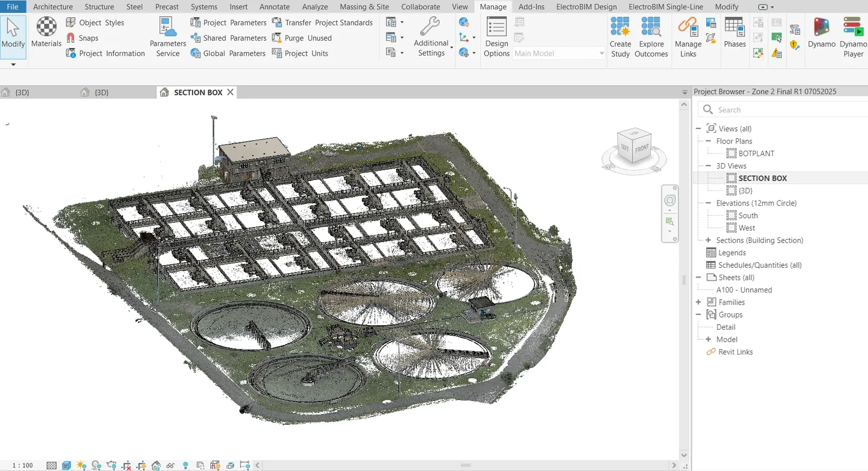Focus the Project Browser Search field

click(782, 109)
